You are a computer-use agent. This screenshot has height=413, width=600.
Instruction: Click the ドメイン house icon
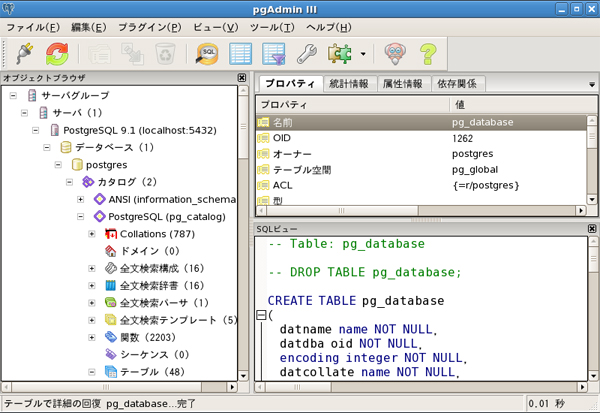pyautogui.click(x=111, y=251)
